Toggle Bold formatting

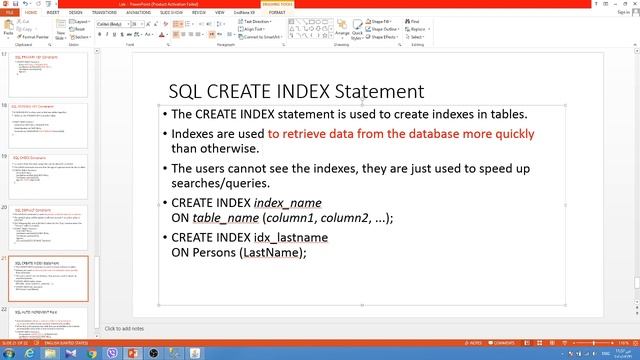point(100,35)
